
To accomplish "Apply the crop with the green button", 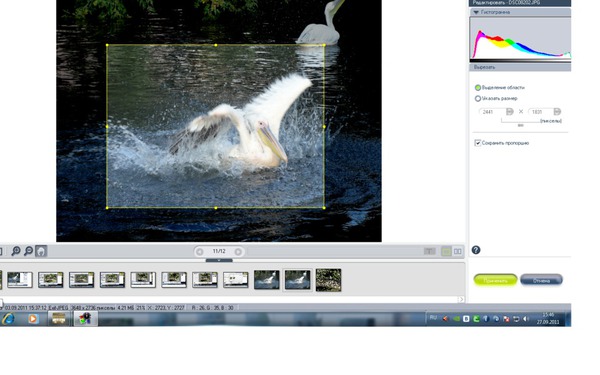I will [495, 280].
